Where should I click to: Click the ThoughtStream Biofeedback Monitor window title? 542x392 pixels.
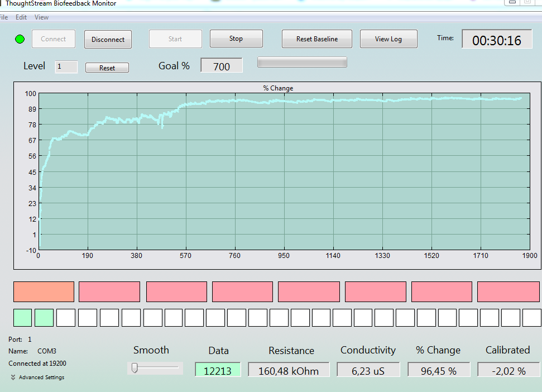[x=61, y=3]
